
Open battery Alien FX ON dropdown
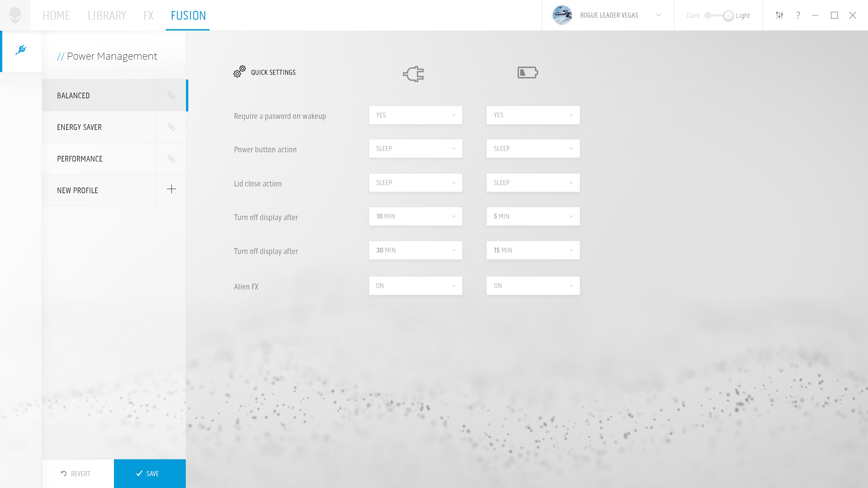(533, 286)
